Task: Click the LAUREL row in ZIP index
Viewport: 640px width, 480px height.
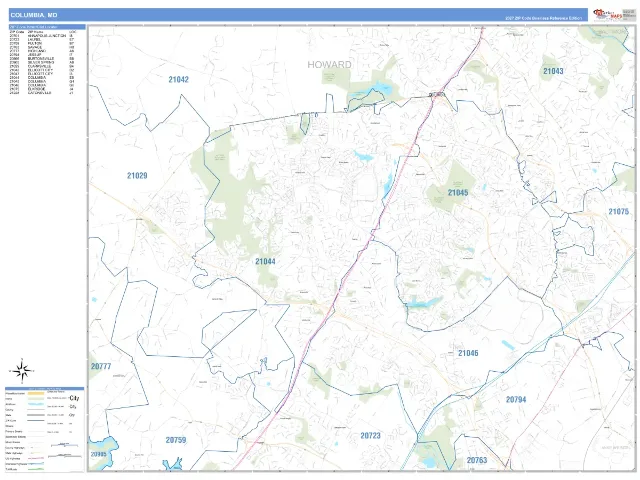Action: point(42,40)
